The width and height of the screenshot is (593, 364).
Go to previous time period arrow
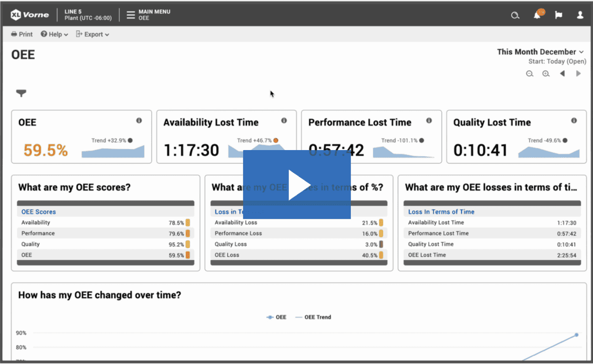click(x=562, y=74)
